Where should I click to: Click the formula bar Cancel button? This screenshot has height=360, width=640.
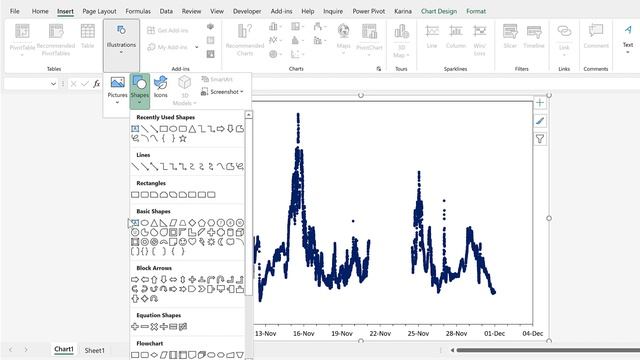coord(73,84)
